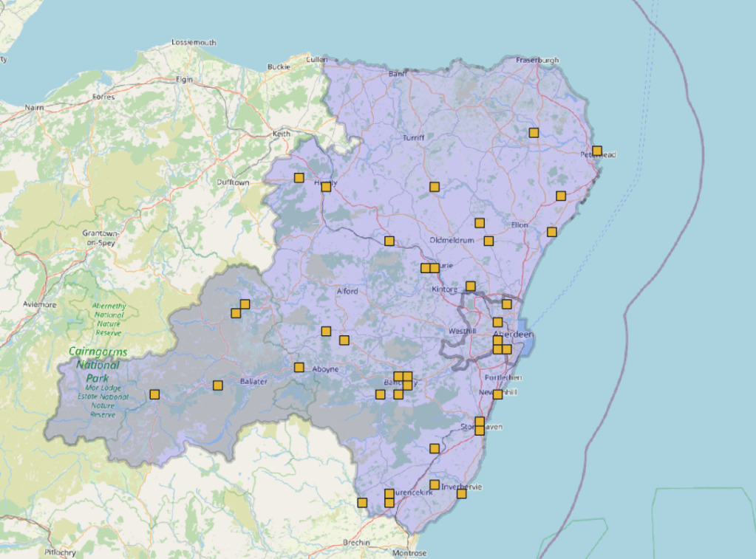Select the marker directly on Huntly

coord(326,187)
